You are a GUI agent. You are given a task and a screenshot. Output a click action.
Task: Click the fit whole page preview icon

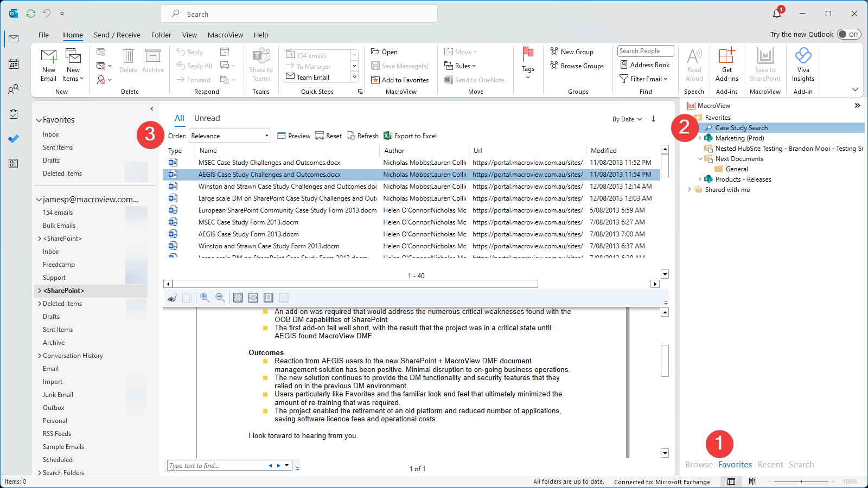click(x=238, y=298)
